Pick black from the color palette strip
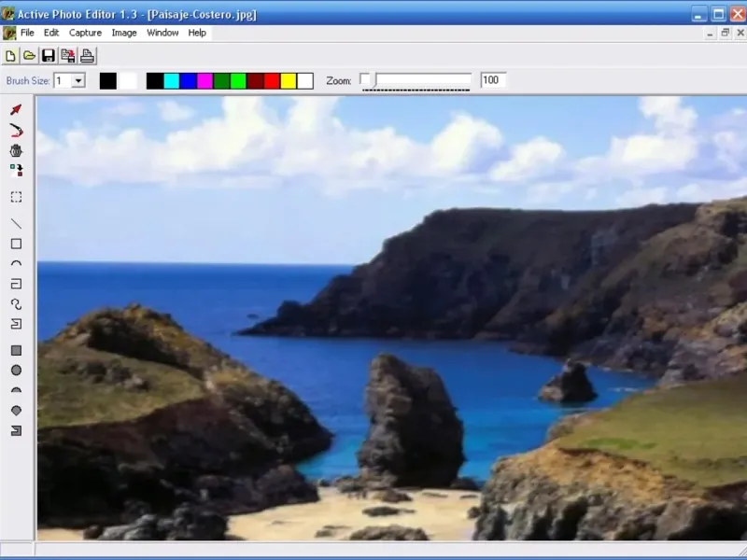This screenshot has height=560, width=747. click(x=155, y=81)
